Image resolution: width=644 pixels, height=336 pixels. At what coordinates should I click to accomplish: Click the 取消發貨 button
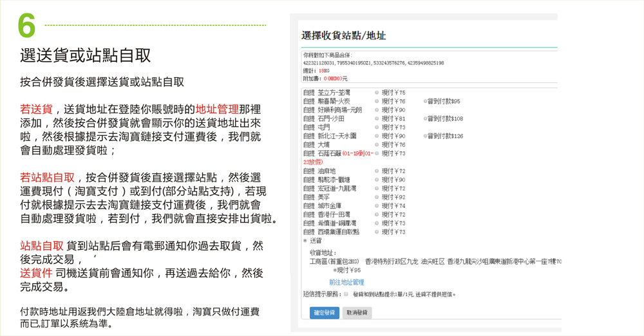(x=357, y=313)
